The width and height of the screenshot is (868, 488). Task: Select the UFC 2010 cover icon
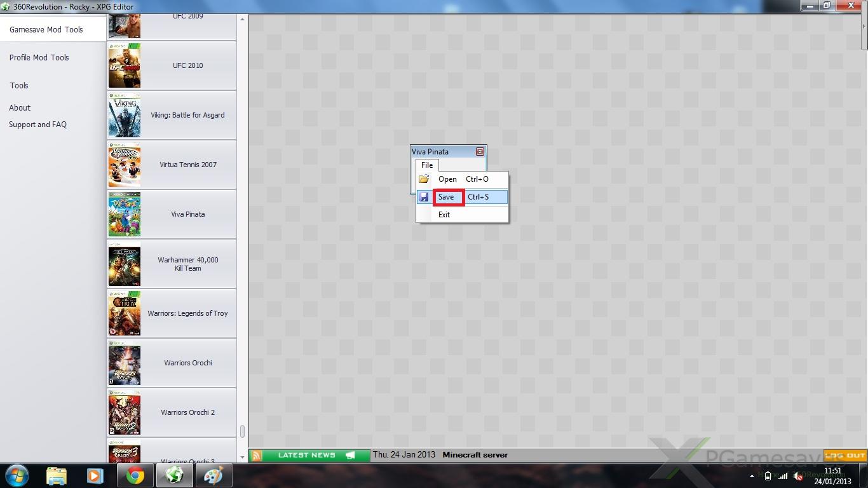(x=125, y=65)
